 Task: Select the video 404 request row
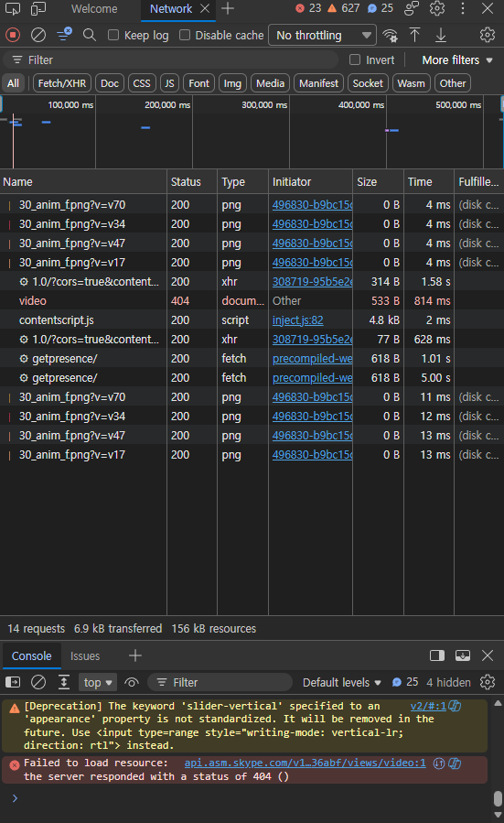(252, 301)
